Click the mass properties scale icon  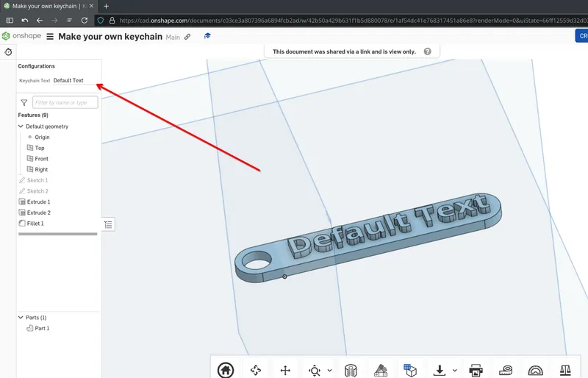565,370
